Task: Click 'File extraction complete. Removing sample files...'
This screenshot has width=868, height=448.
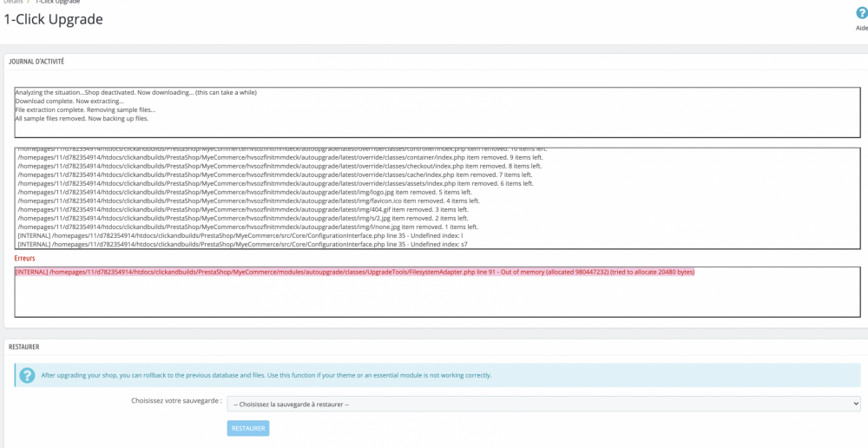Action: pos(85,110)
